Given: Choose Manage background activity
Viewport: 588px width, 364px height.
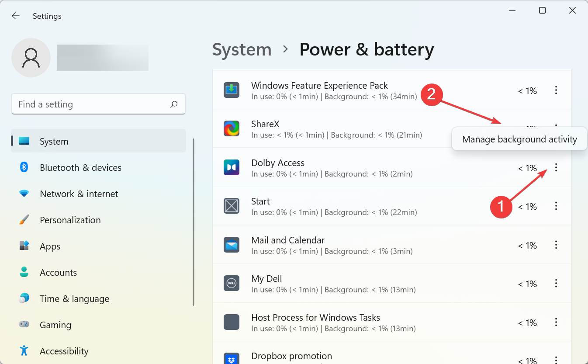Looking at the screenshot, I should 519,139.
